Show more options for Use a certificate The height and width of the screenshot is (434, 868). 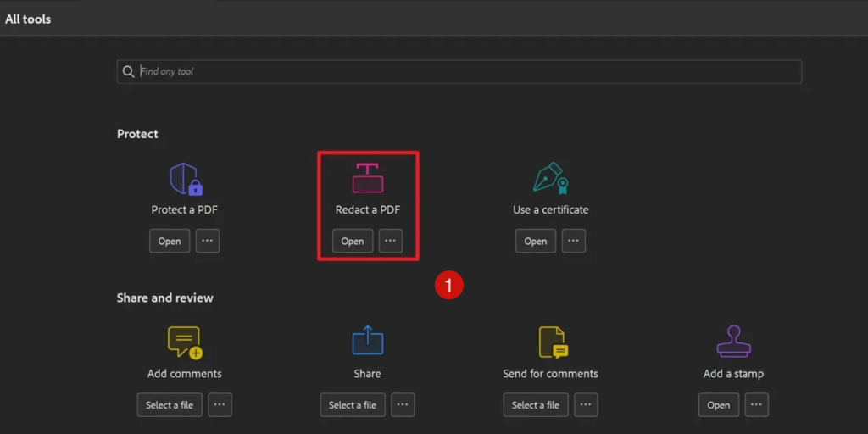(574, 241)
